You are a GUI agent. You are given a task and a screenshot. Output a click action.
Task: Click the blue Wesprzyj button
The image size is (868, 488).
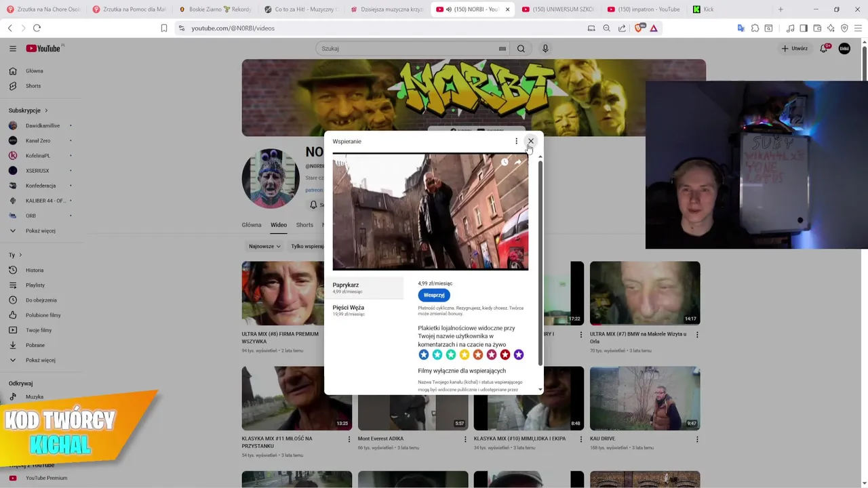point(434,295)
